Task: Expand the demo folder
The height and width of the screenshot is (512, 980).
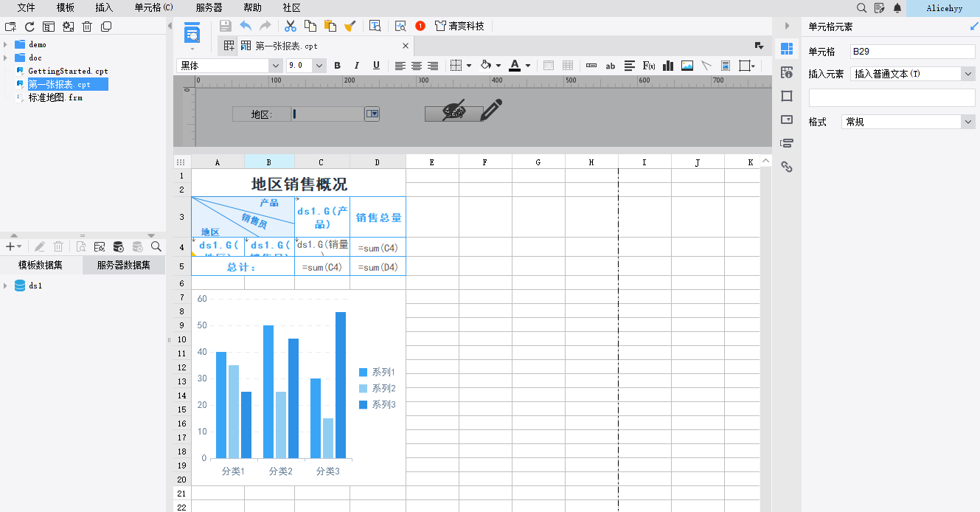Action: tap(6, 44)
